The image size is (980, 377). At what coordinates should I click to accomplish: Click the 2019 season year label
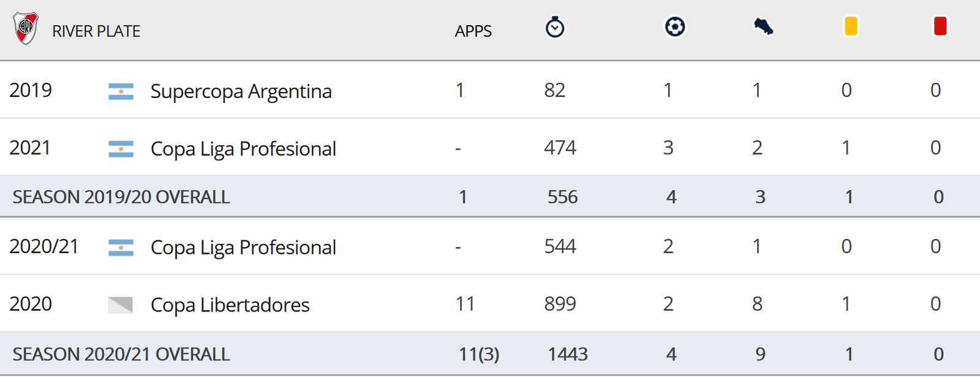[x=31, y=90]
